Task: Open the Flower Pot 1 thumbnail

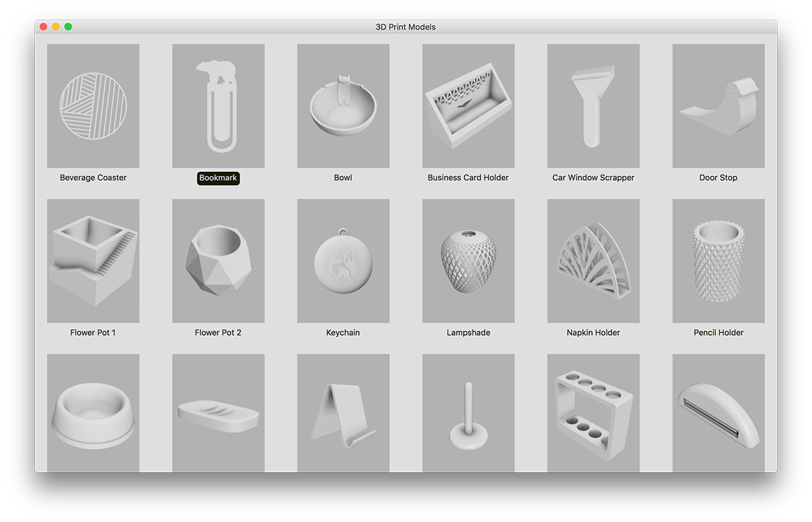Action: pyautogui.click(x=93, y=261)
